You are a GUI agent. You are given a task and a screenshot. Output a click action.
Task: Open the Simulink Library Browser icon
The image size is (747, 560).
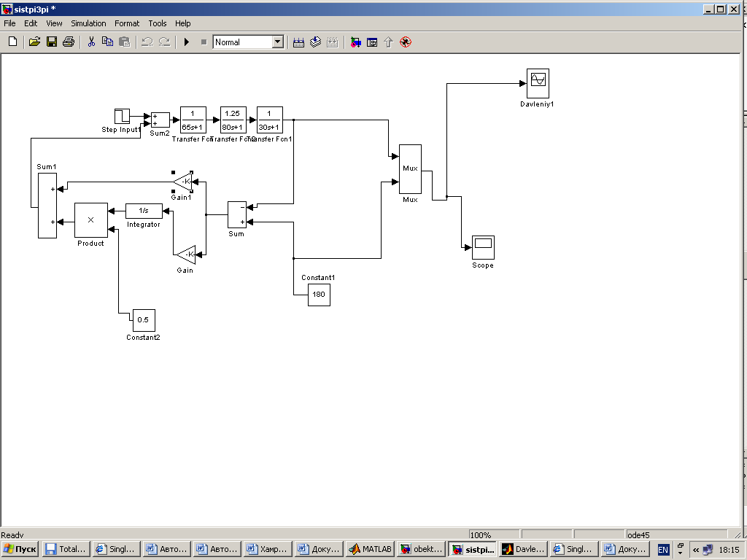pos(355,42)
